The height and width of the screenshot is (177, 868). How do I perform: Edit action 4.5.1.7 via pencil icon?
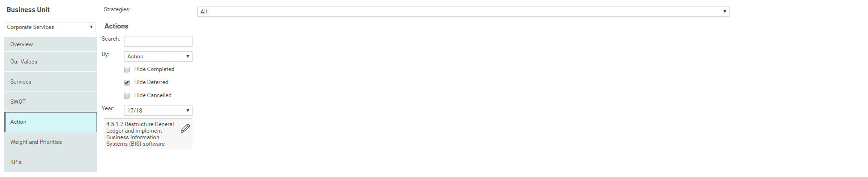tap(185, 128)
